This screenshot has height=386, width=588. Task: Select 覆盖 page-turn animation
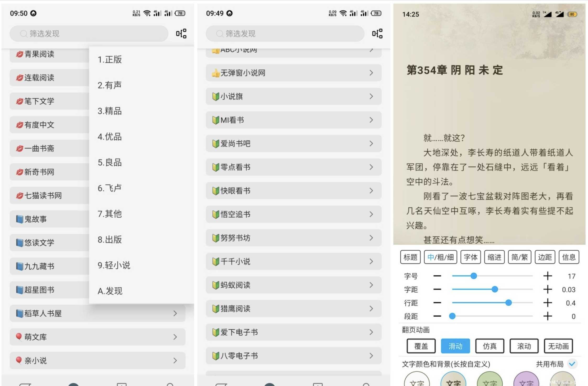coord(421,346)
